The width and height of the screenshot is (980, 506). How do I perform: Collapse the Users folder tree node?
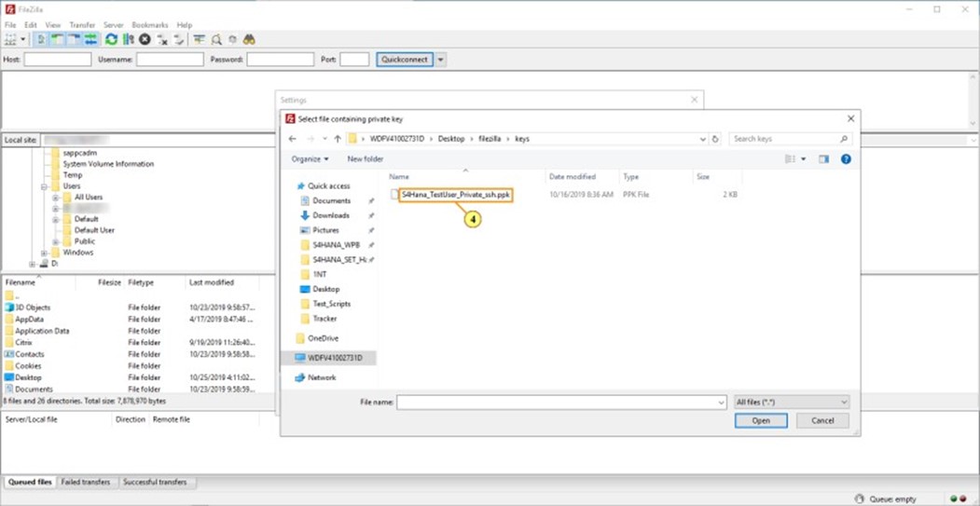pyautogui.click(x=44, y=186)
